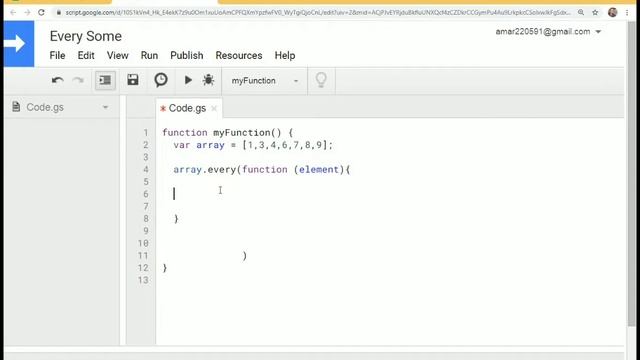Undo the last edit
Screen dimensions: 640x360
coord(58,80)
